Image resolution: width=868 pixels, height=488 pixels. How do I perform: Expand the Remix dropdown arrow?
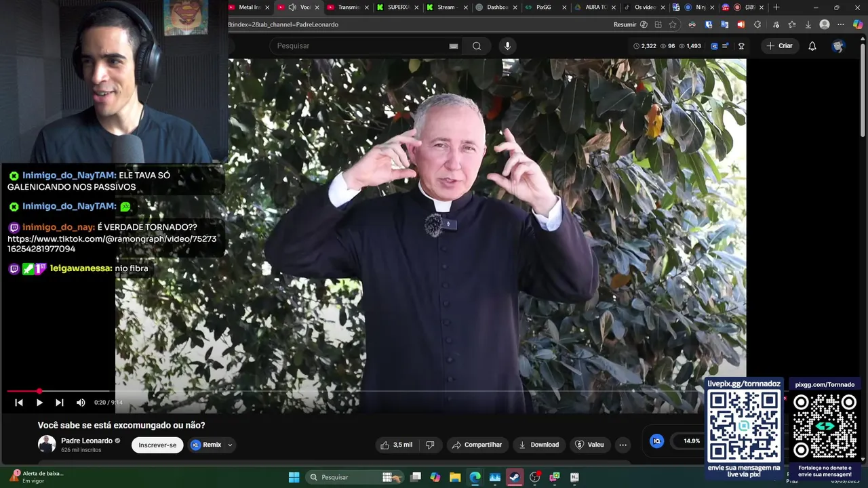230,445
